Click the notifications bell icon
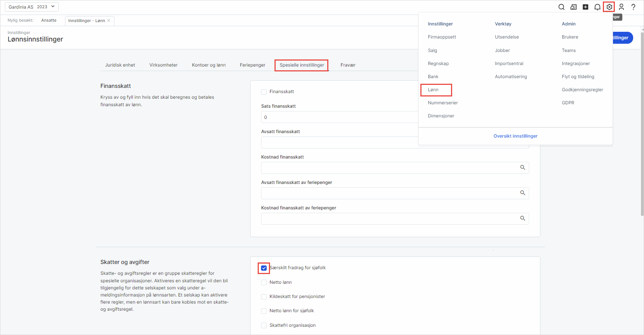 click(x=597, y=7)
